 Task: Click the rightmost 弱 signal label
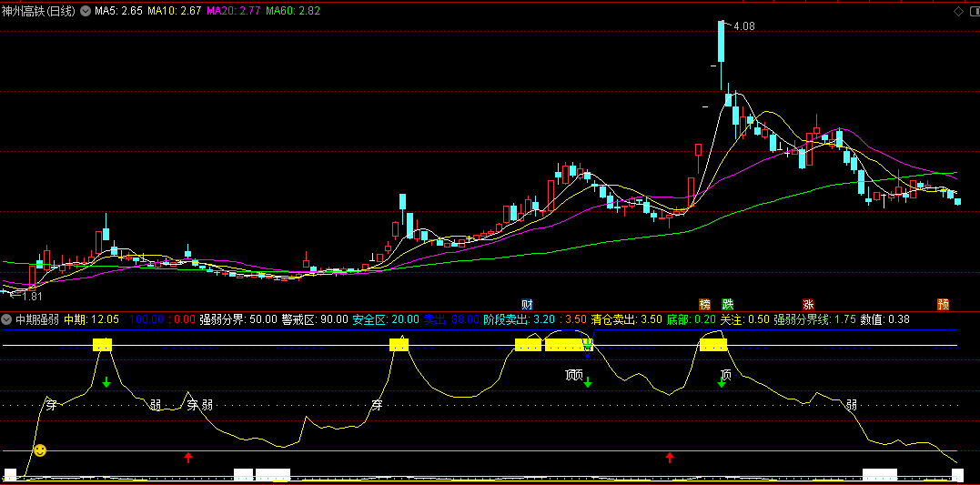tap(852, 405)
